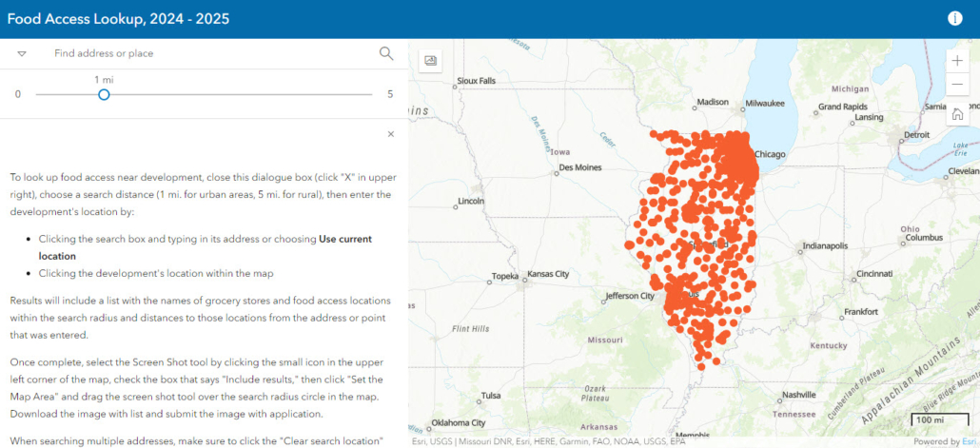Zoom in with the plus button

coord(957,61)
